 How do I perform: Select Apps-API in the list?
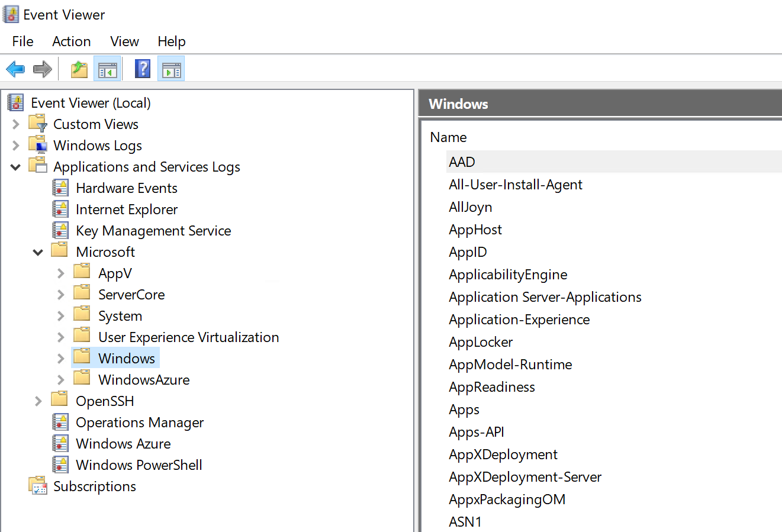[476, 432]
